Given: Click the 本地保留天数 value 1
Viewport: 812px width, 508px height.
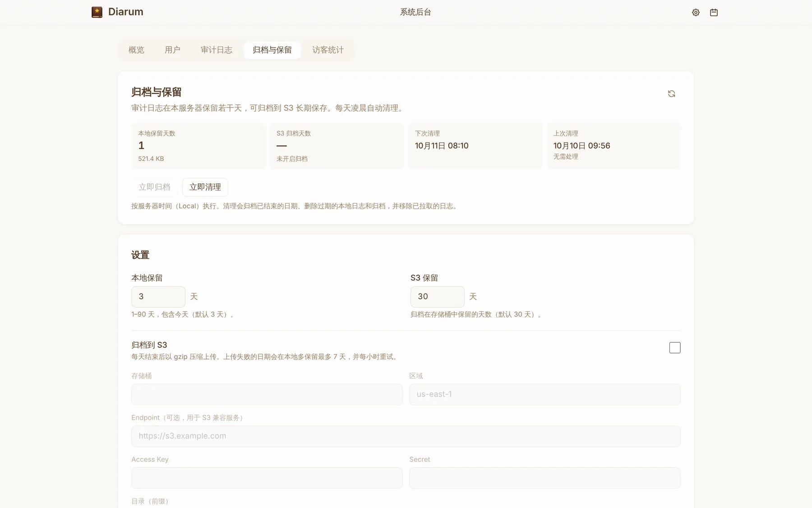Looking at the screenshot, I should pos(141,145).
